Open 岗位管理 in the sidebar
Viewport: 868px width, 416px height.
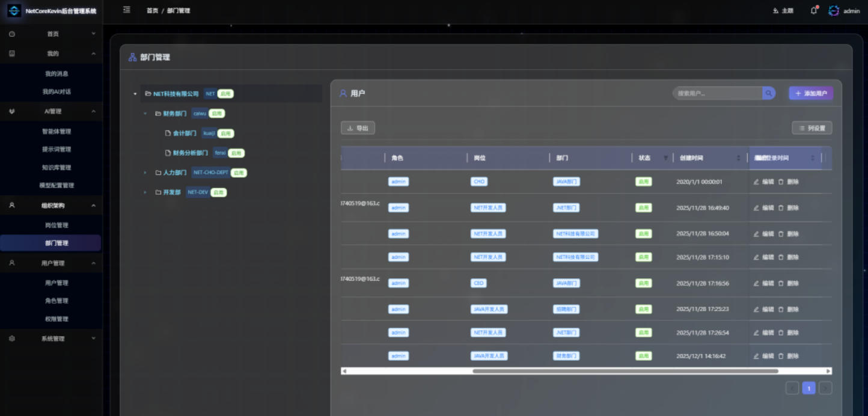57,225
